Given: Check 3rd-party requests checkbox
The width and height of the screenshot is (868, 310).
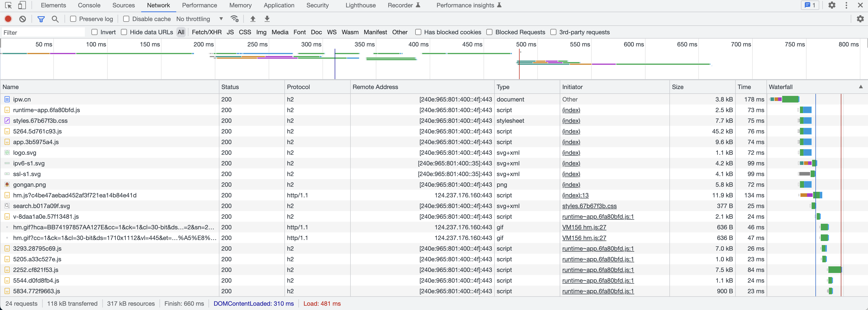Looking at the screenshot, I should click(x=553, y=32).
